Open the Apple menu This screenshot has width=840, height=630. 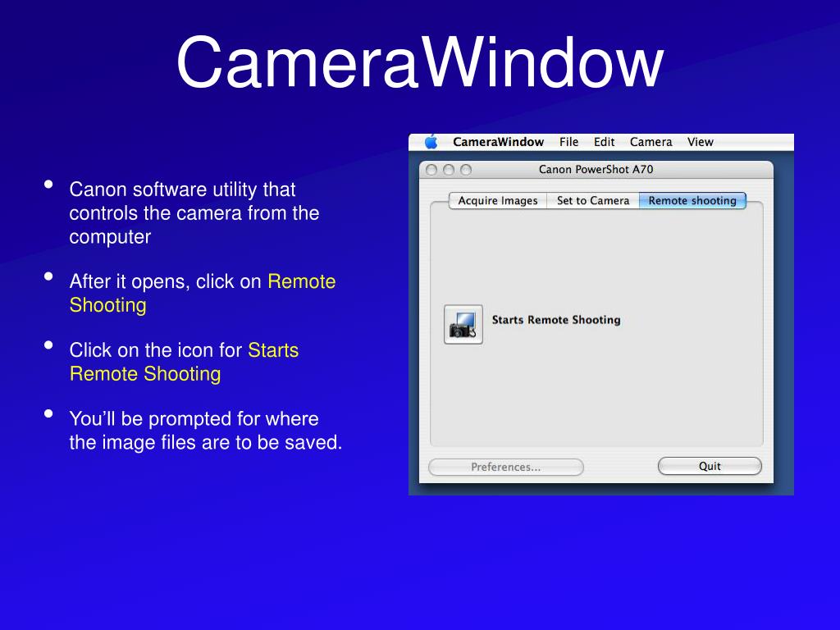pos(431,142)
